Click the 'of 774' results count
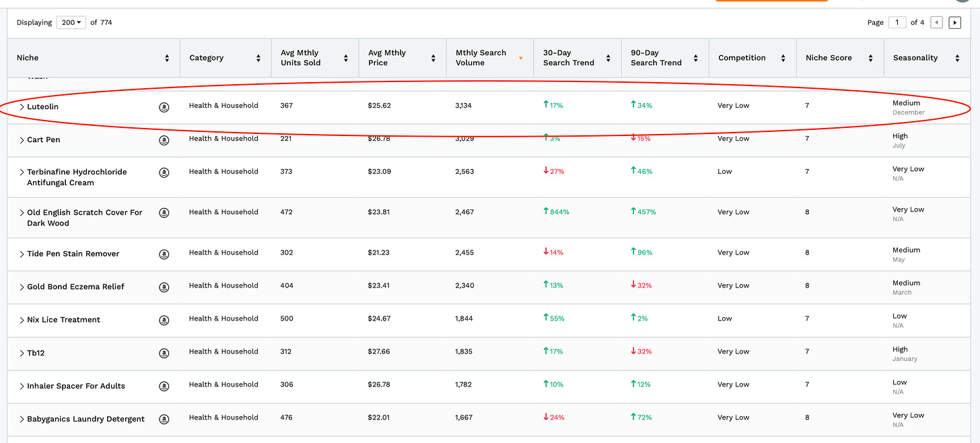The image size is (980, 443). (101, 22)
